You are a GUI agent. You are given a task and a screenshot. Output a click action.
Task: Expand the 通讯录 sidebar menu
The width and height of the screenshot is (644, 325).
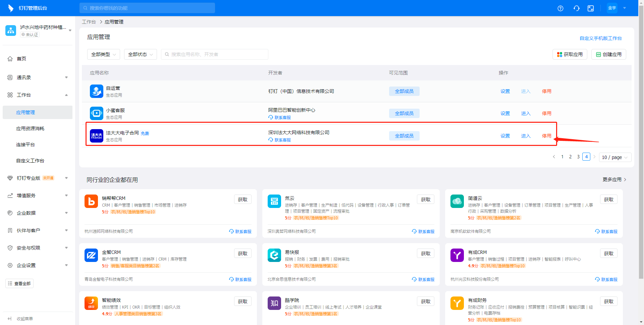pos(38,77)
